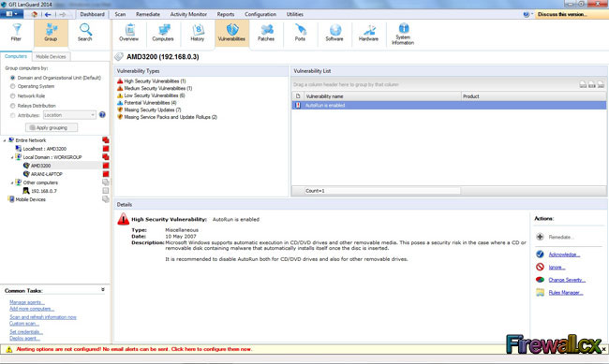609x364 pixels.
Task: Click the back navigation arrow
Action: [x=48, y=14]
